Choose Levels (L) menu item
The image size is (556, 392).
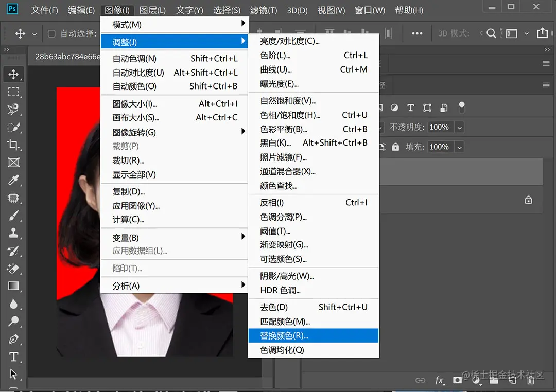pos(314,55)
